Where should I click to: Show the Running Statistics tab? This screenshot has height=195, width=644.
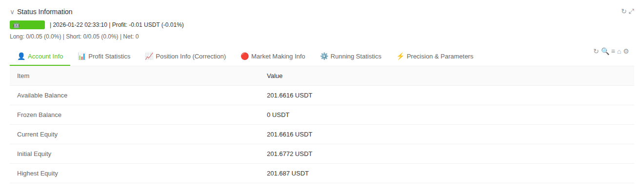pyautogui.click(x=351, y=57)
